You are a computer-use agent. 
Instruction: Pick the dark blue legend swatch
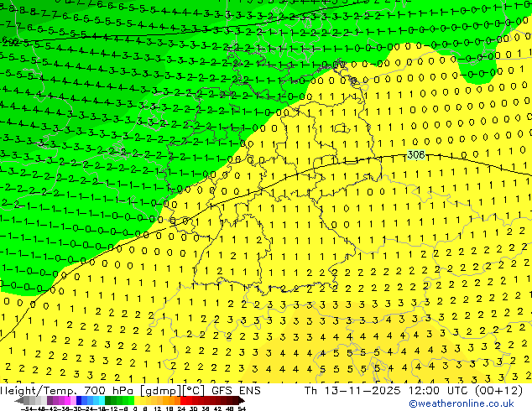[79, 400]
